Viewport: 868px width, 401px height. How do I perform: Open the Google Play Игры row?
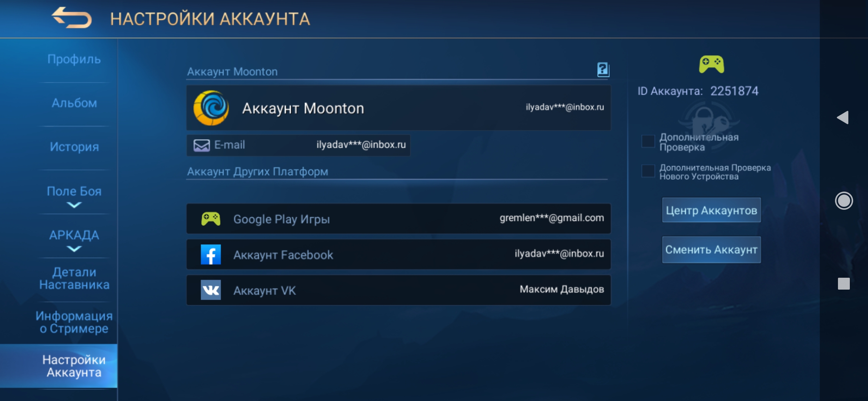399,219
